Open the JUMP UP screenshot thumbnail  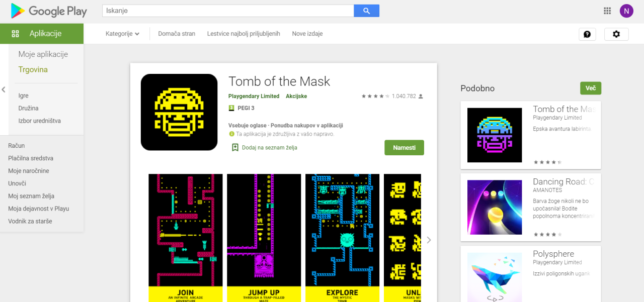coord(264,238)
